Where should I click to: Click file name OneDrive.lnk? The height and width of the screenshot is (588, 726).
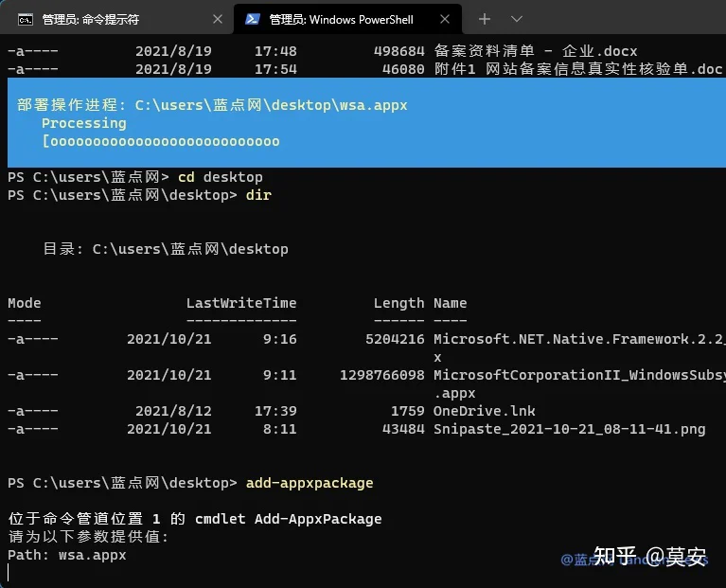(x=485, y=411)
